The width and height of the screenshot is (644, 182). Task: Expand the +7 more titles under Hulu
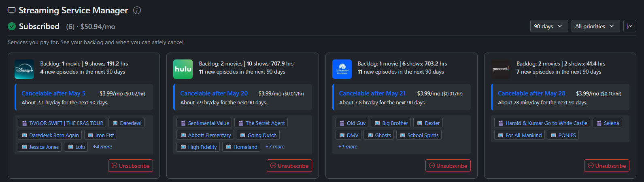pyautogui.click(x=275, y=147)
